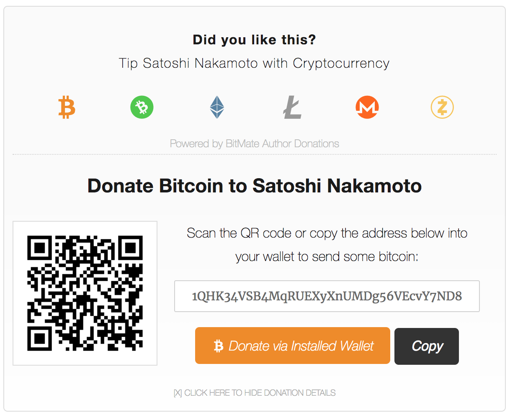The height and width of the screenshot is (420, 510).
Task: Copy the Bitcoin address with Copy button
Action: click(427, 346)
